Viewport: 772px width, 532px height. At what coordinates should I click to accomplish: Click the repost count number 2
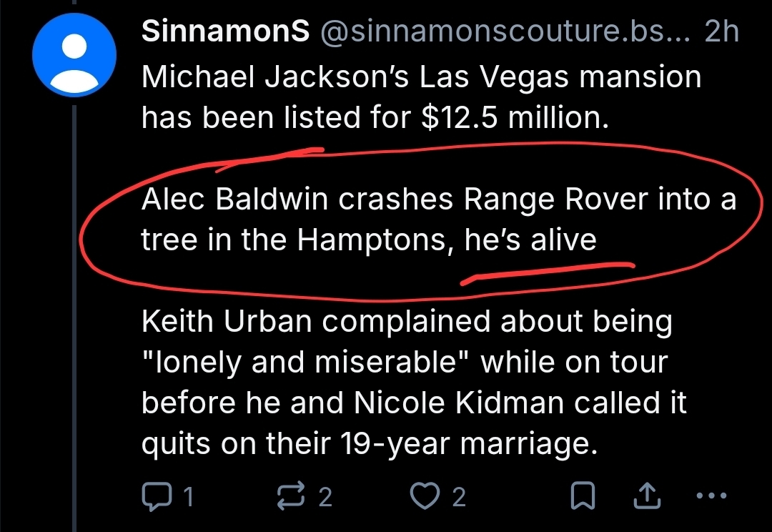(325, 496)
